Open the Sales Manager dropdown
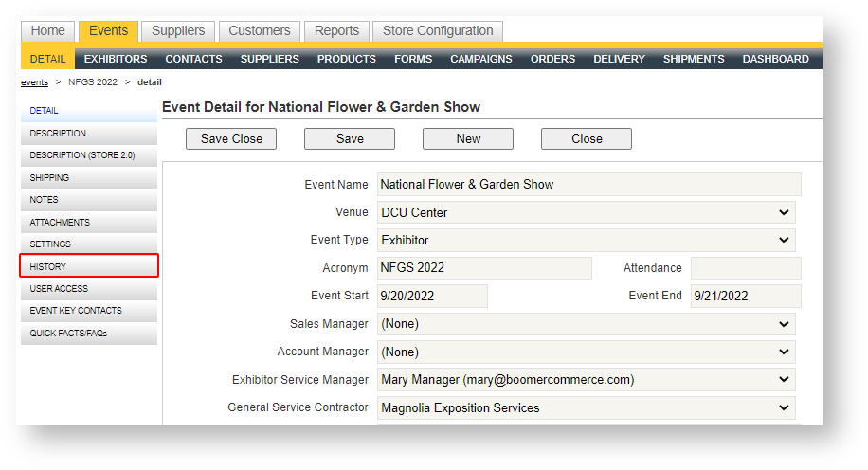 586,324
